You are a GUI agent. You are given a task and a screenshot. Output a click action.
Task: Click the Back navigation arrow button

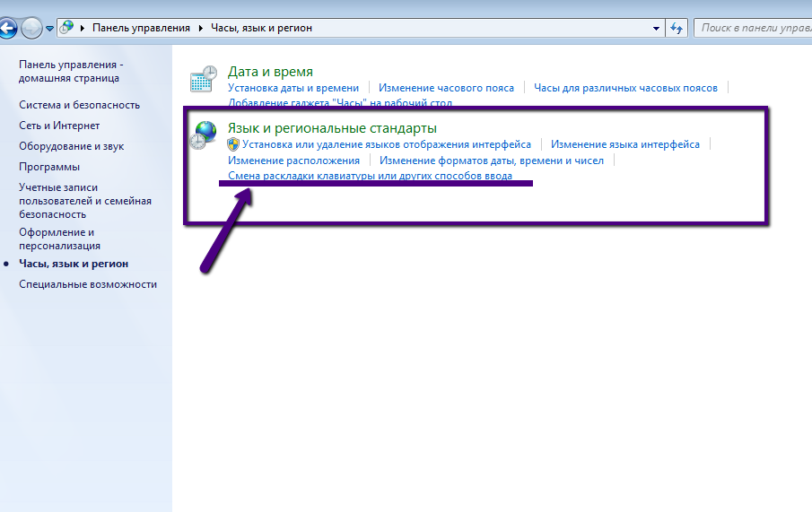tap(7, 28)
